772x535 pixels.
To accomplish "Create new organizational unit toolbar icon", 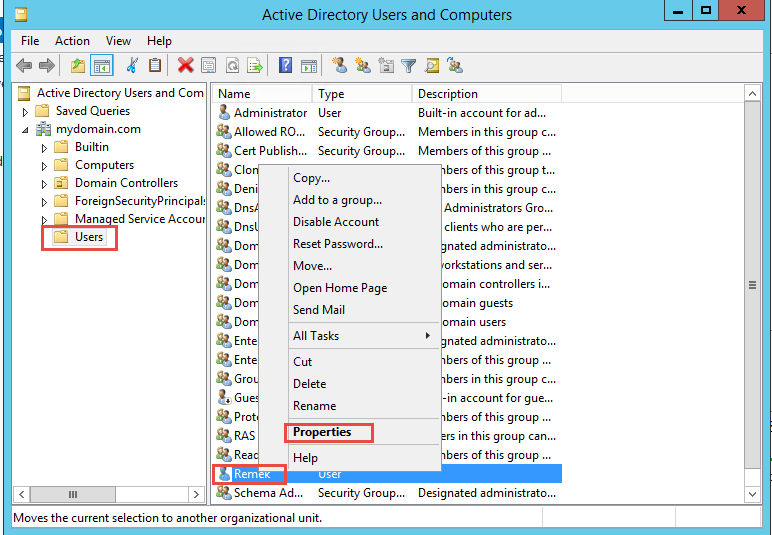I will 386,65.
